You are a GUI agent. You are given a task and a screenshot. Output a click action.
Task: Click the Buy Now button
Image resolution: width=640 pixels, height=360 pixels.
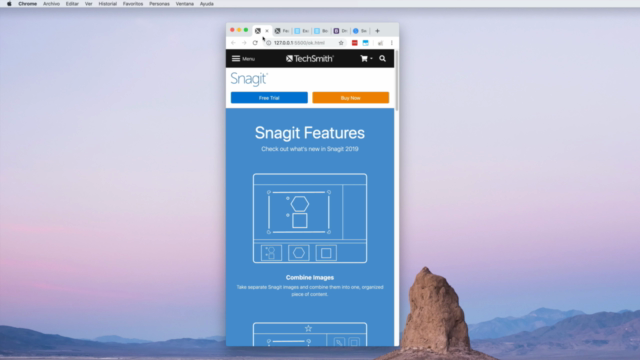tap(351, 98)
